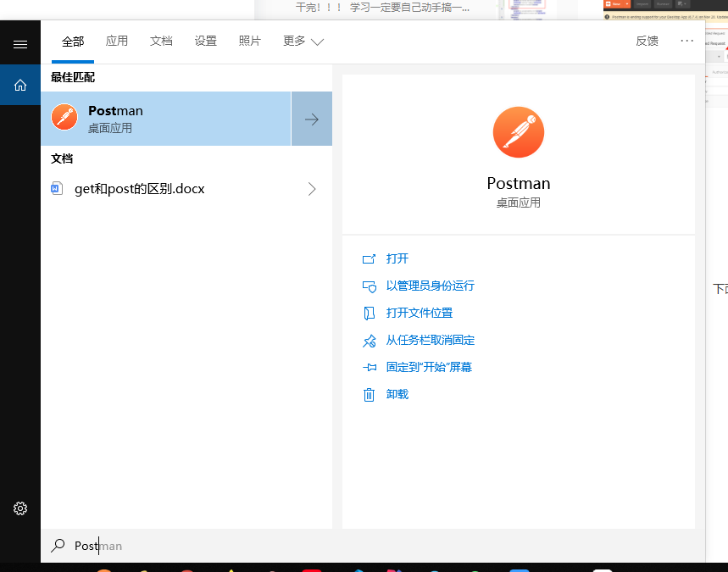The height and width of the screenshot is (572, 728).
Task: Click the large Postman logo in preview
Action: (x=519, y=132)
